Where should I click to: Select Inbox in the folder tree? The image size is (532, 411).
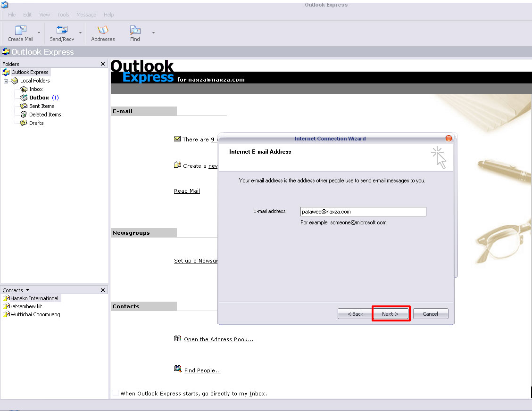36,89
